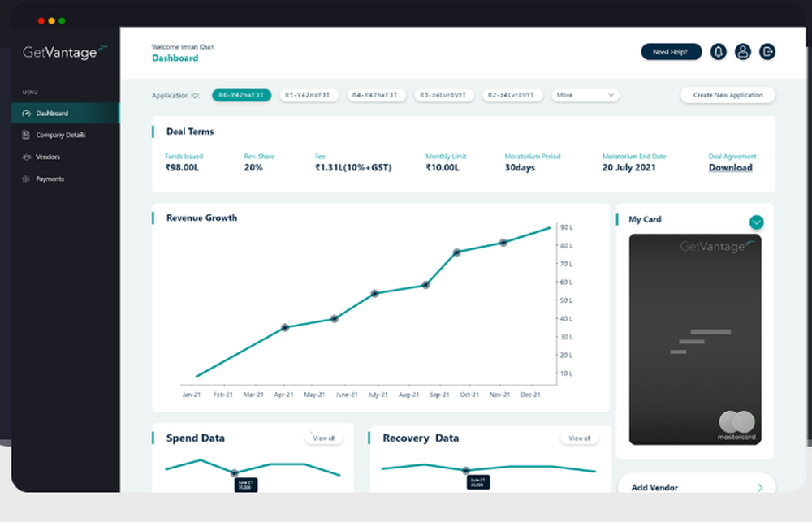Image resolution: width=812 pixels, height=522 pixels.
Task: Expand the Add Vendor section arrow
Action: 758,487
